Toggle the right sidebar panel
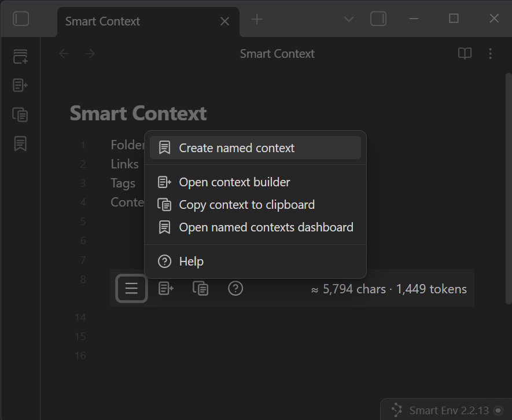Image resolution: width=512 pixels, height=420 pixels. coord(378,19)
